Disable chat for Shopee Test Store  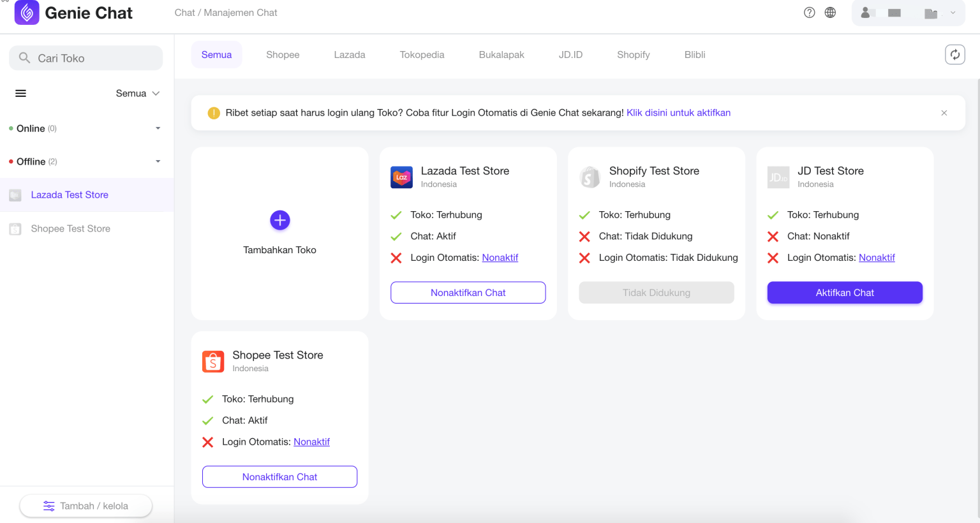click(279, 476)
